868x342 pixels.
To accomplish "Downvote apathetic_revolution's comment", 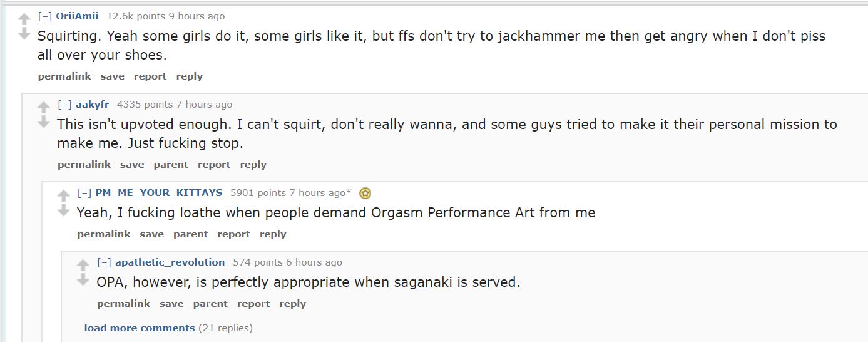I will click(x=83, y=280).
